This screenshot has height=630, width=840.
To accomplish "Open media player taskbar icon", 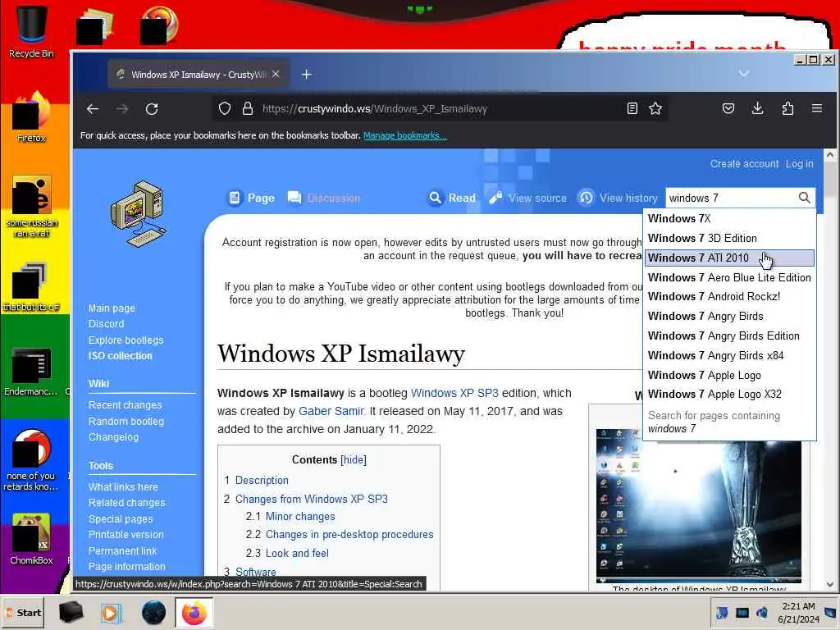I will (x=112, y=612).
